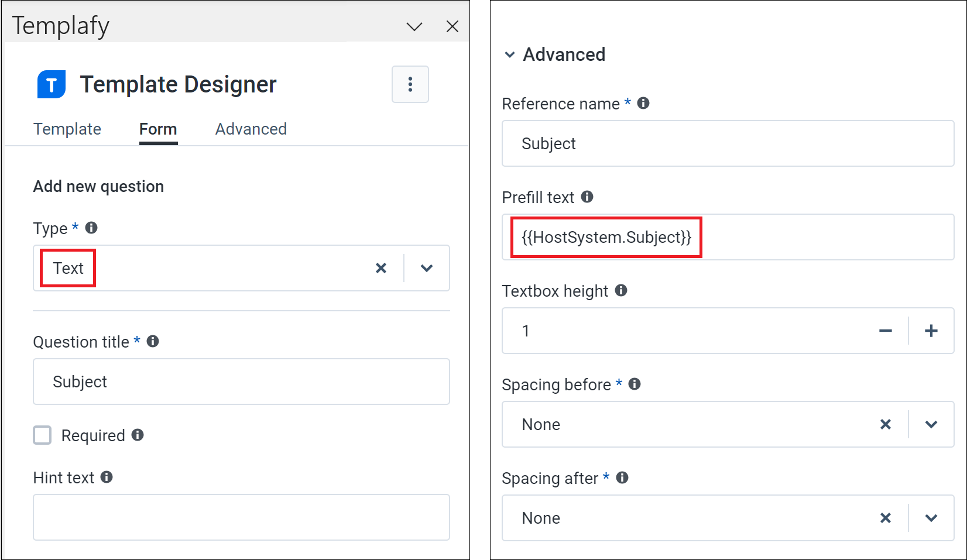The height and width of the screenshot is (560, 967).
Task: Switch to the Template tab
Action: (x=67, y=129)
